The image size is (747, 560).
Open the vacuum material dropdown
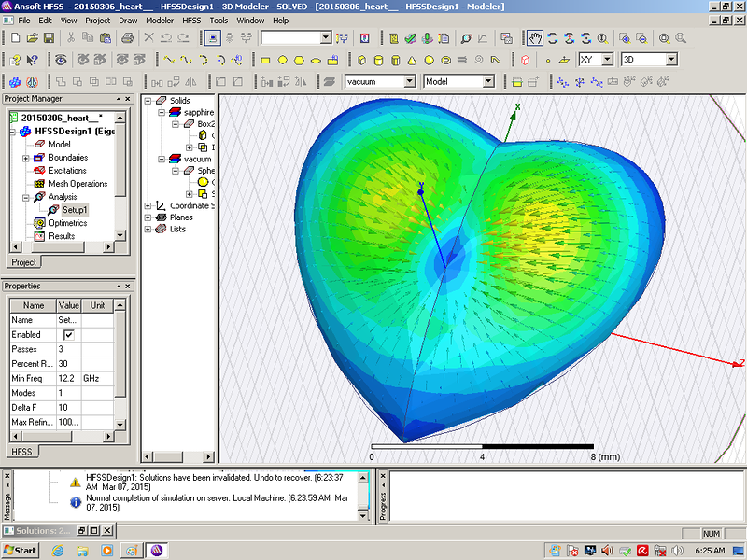tap(409, 81)
